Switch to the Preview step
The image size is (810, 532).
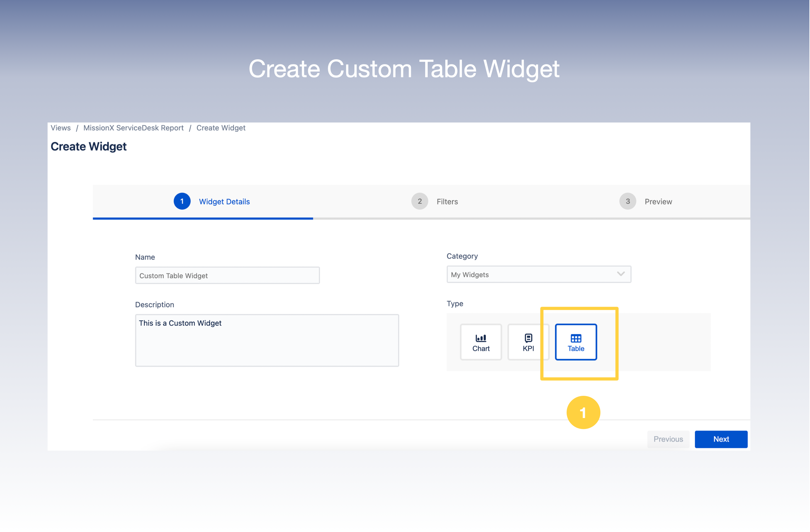coord(658,201)
